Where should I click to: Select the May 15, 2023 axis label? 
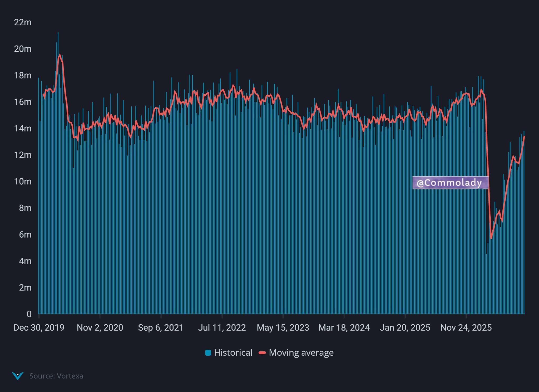tap(283, 327)
